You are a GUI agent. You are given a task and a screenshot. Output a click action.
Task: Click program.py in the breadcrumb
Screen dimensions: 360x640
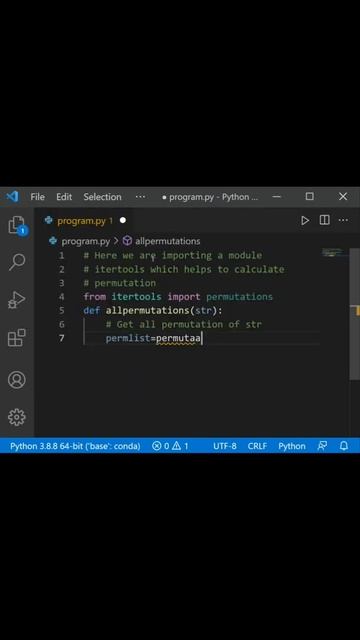[x=86, y=241]
